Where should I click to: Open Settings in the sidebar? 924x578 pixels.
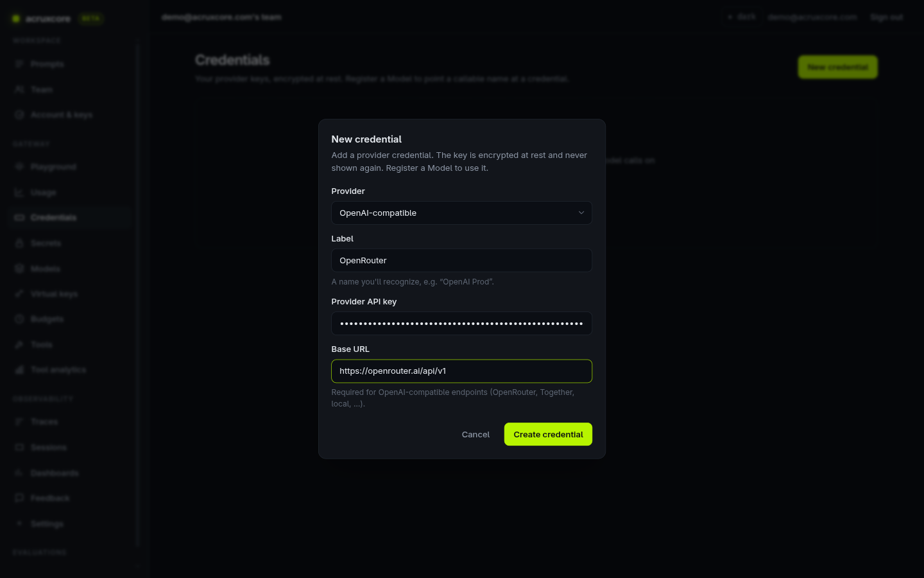pos(71,524)
